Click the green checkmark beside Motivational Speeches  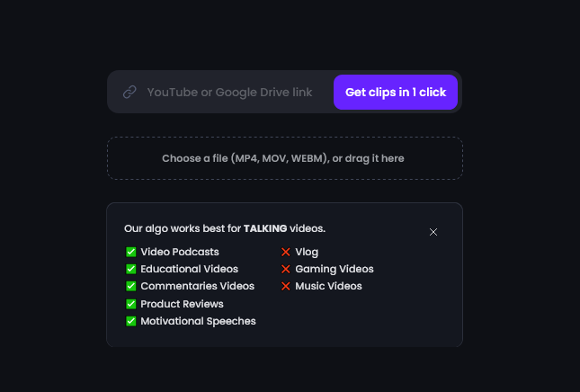[x=131, y=321]
